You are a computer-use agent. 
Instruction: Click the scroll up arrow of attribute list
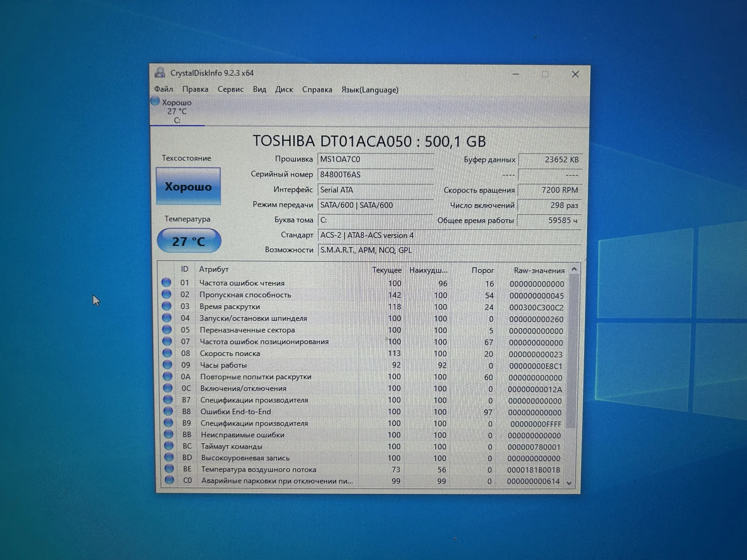click(x=574, y=269)
